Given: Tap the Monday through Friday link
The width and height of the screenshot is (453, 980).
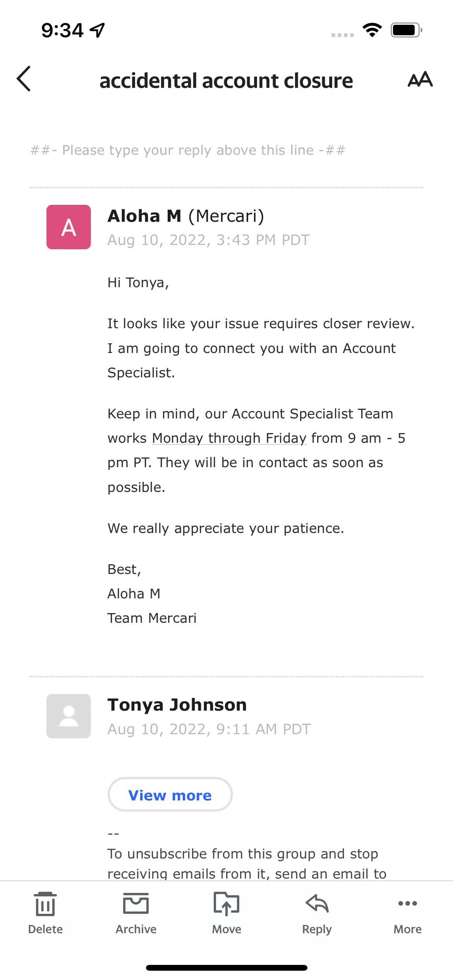Looking at the screenshot, I should (229, 438).
